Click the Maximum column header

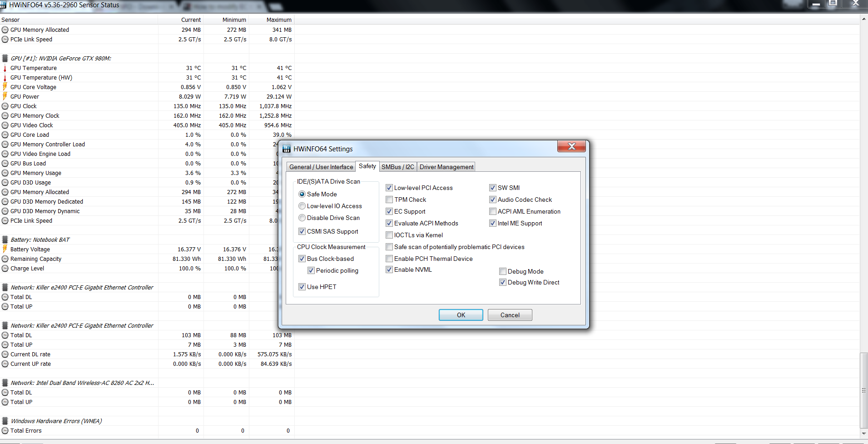pyautogui.click(x=272, y=20)
